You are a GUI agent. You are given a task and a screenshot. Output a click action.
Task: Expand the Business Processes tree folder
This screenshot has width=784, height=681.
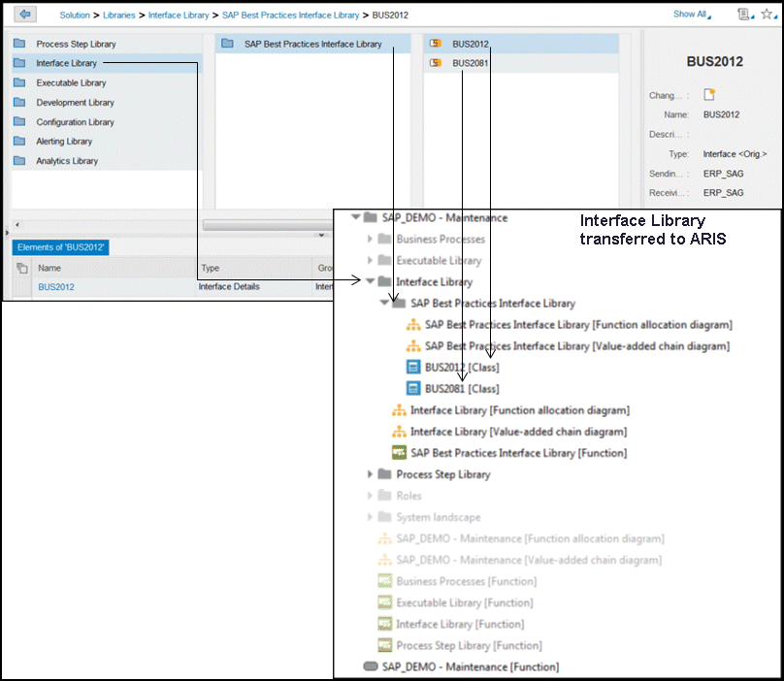(x=370, y=239)
